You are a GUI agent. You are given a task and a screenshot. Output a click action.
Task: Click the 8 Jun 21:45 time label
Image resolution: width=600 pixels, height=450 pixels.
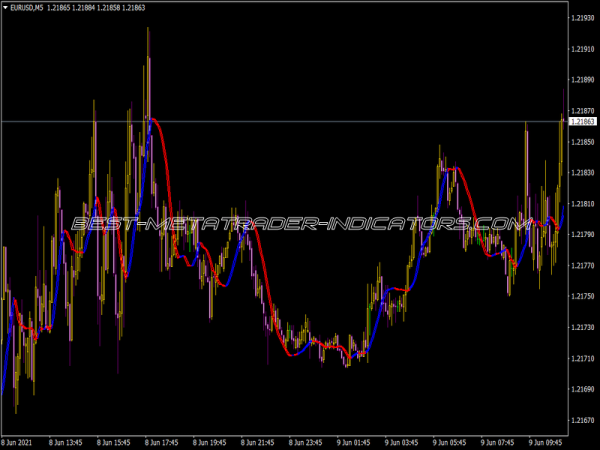coord(258,439)
